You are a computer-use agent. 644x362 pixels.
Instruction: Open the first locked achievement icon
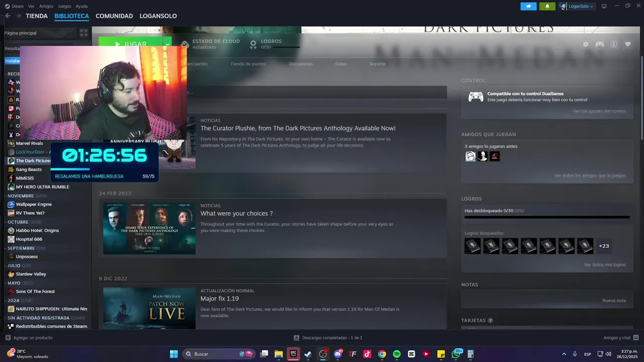(x=472, y=246)
